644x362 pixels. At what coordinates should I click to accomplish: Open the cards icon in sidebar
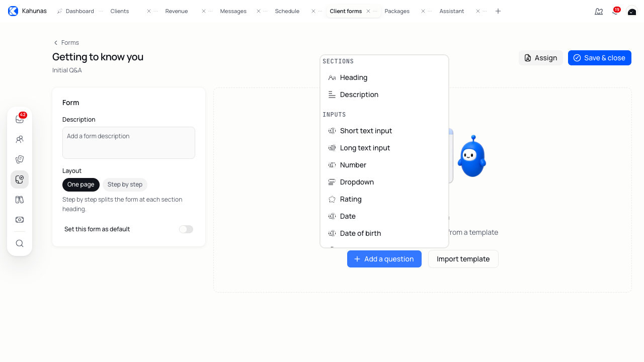20,159
